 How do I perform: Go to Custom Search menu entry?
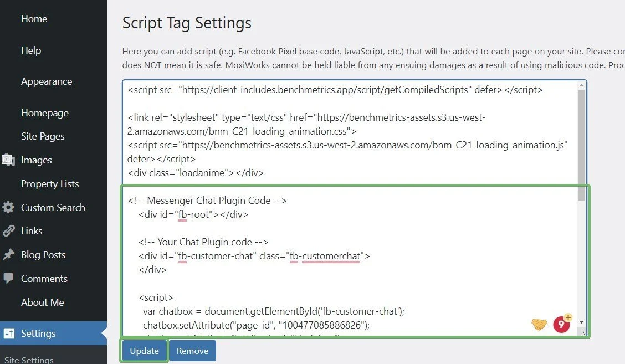pos(53,207)
